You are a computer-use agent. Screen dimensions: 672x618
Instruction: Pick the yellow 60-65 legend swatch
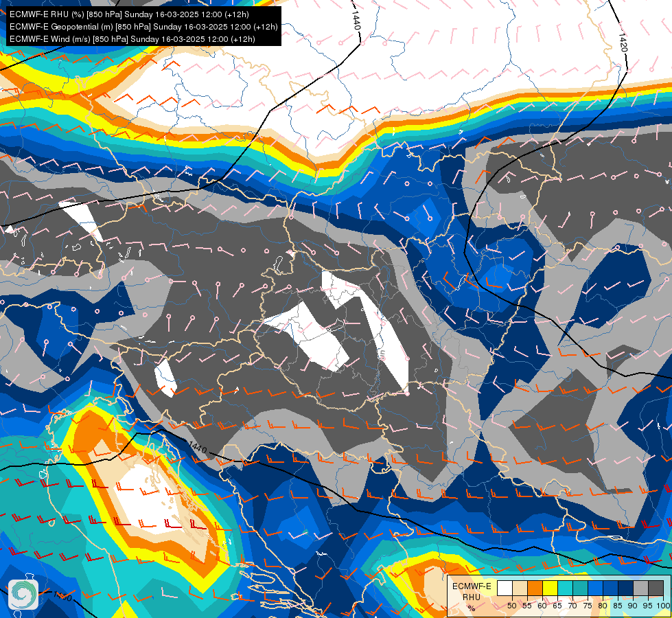(x=550, y=588)
